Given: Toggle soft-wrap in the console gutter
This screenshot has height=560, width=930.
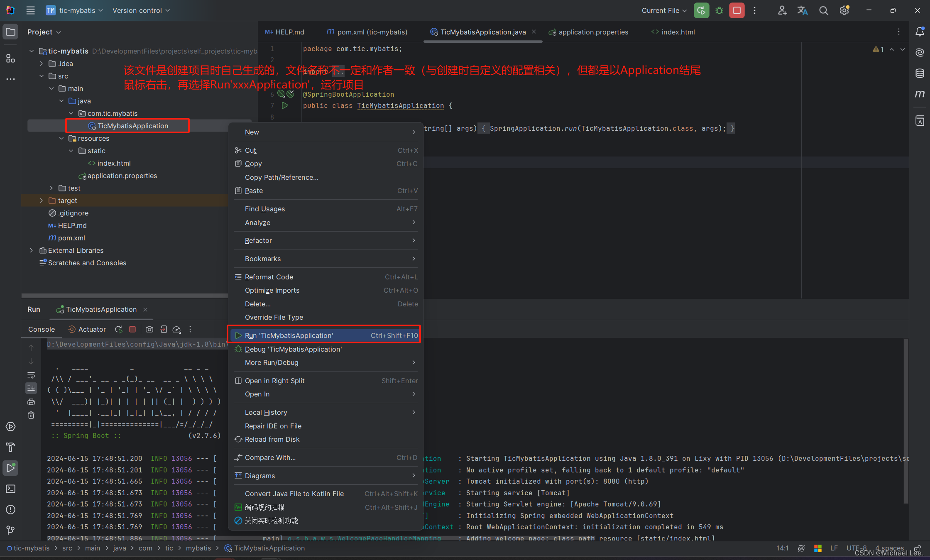Looking at the screenshot, I should pos(31,375).
